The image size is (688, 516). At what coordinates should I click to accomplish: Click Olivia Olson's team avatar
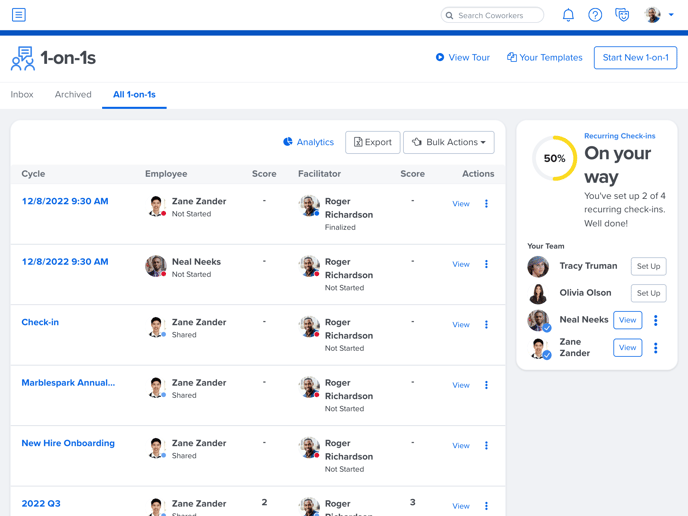538,294
